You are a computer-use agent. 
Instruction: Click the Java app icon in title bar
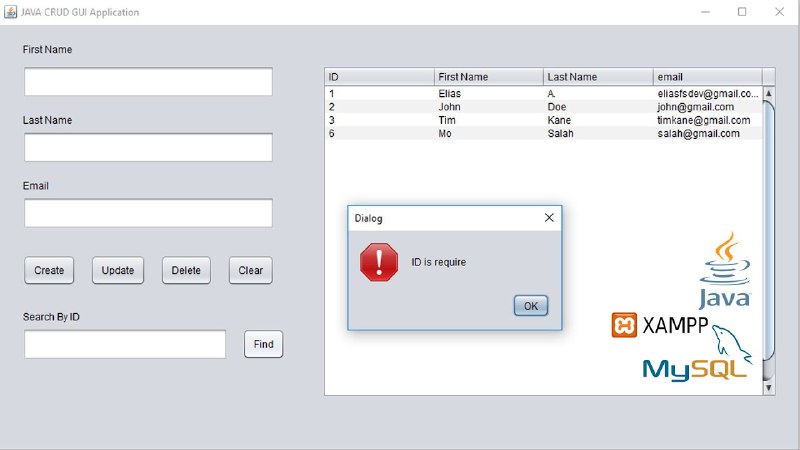10,11
